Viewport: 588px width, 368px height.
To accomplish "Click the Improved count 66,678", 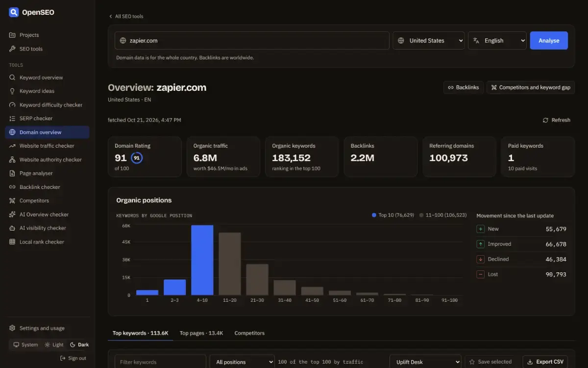I will pos(556,244).
